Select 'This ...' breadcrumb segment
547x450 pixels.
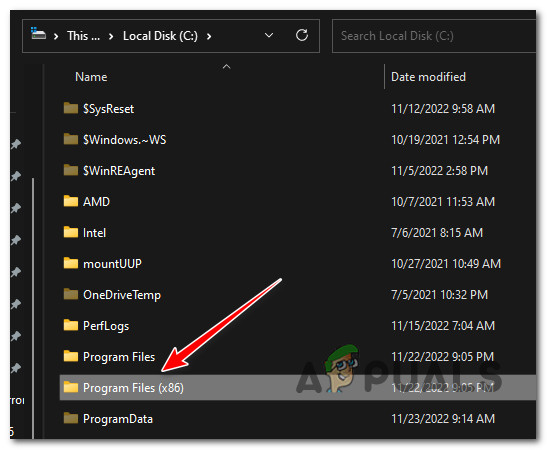83,36
